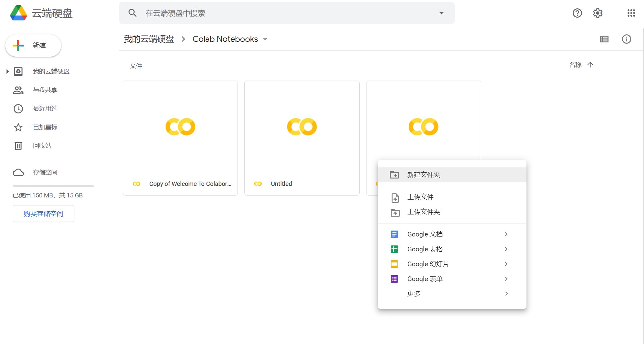Open the help question mark icon
Screen dimensions: 644x344
577,13
